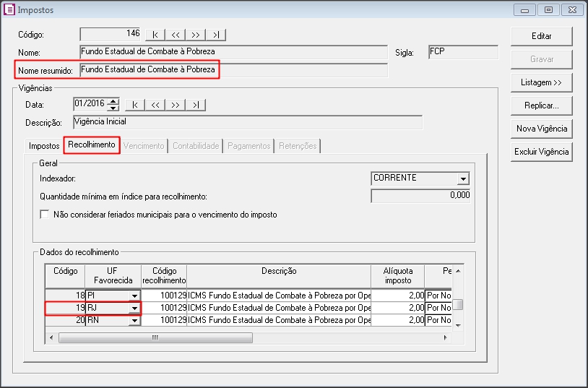Go to next record in Código navigation
The image size is (588, 388).
pyautogui.click(x=196, y=35)
